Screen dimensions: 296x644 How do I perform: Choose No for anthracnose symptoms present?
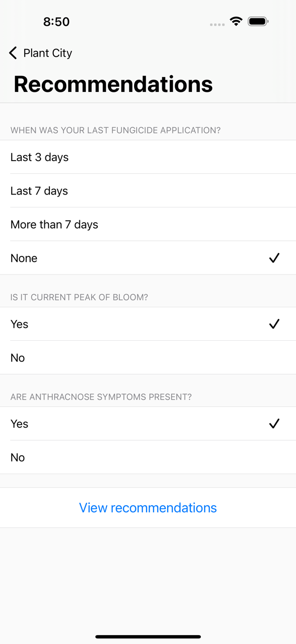pos(148,457)
